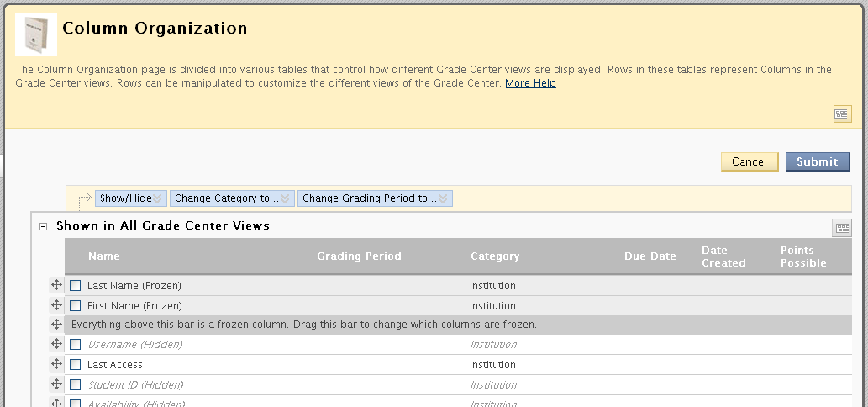Select the Username (Hidden) checkbox
Viewport: 868px width, 407px height.
point(76,345)
